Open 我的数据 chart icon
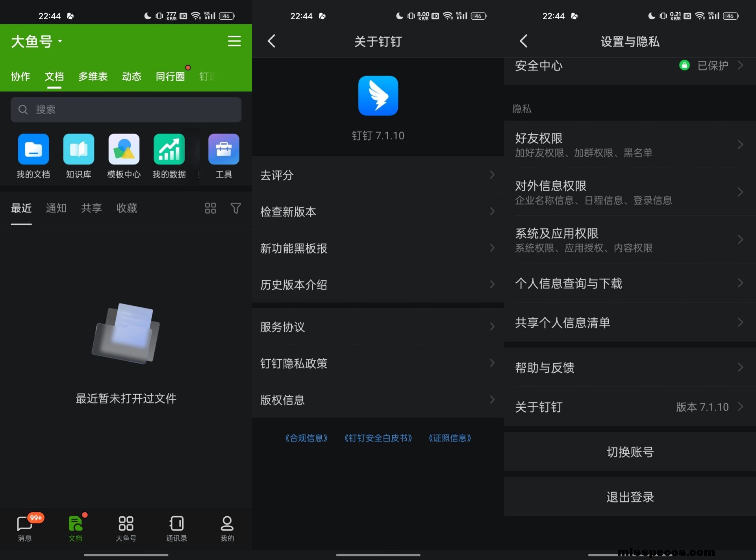Viewport: 756px width, 560px height. pos(169,149)
